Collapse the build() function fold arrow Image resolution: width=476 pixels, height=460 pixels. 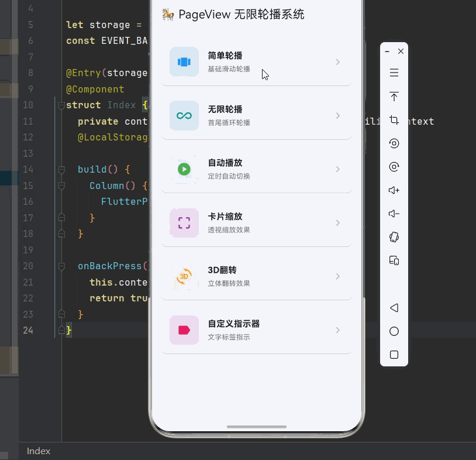pyautogui.click(x=62, y=169)
